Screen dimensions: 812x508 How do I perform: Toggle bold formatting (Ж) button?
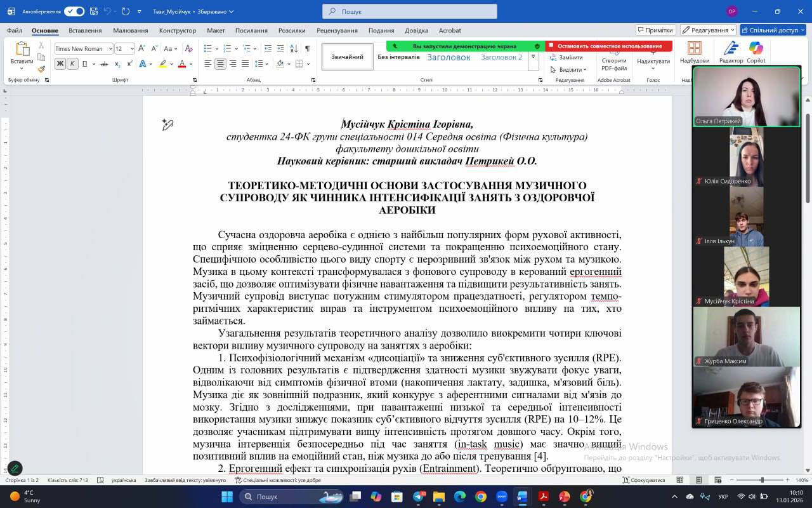(60, 63)
